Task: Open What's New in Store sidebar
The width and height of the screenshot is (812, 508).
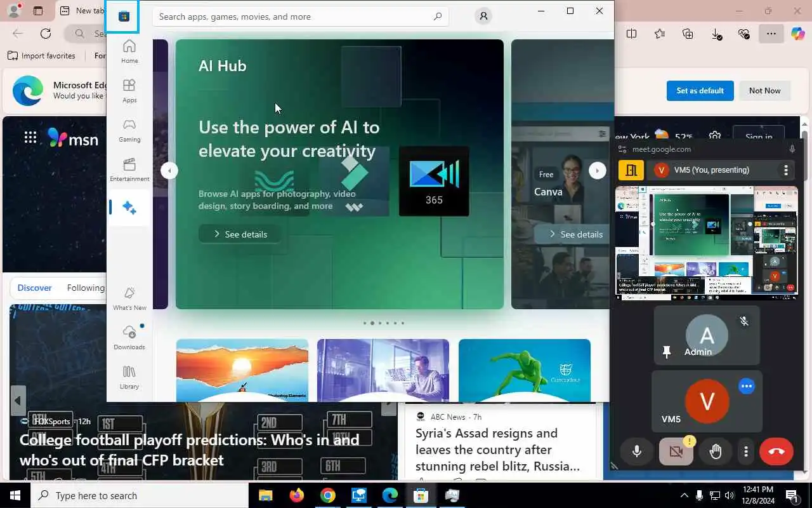Action: 129,298
